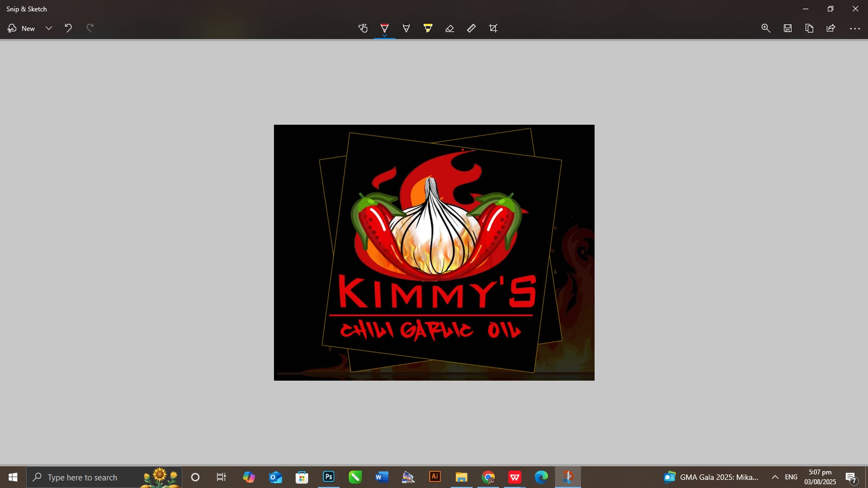Copy the snip to clipboard
868x488 pixels.
[809, 28]
